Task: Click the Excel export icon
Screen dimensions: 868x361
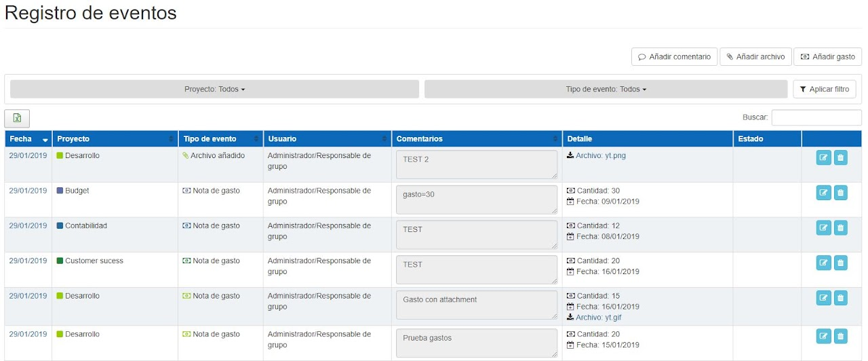Action: coord(17,118)
